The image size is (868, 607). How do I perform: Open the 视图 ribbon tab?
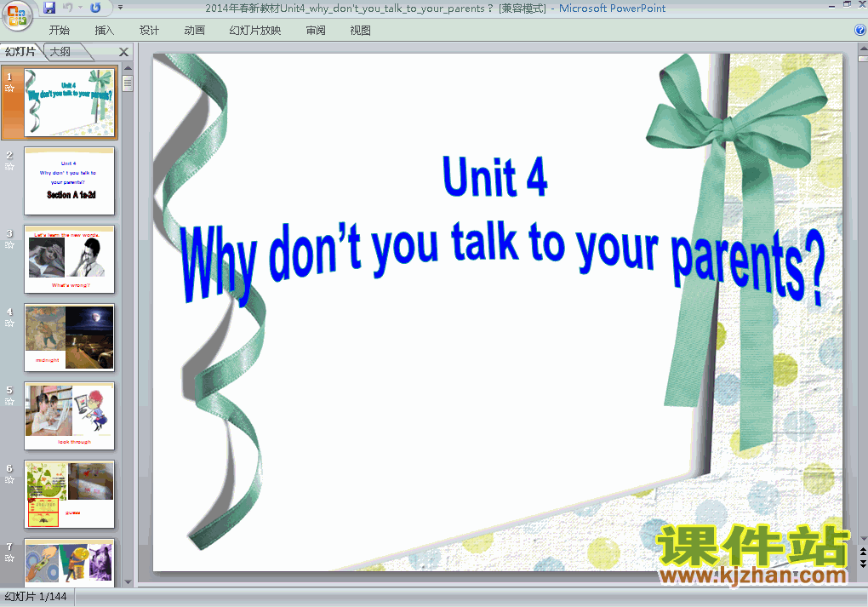(x=360, y=31)
